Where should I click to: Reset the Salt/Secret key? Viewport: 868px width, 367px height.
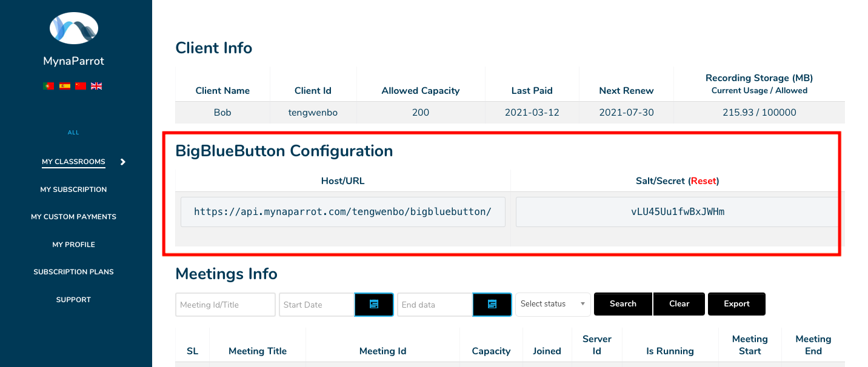pos(704,180)
